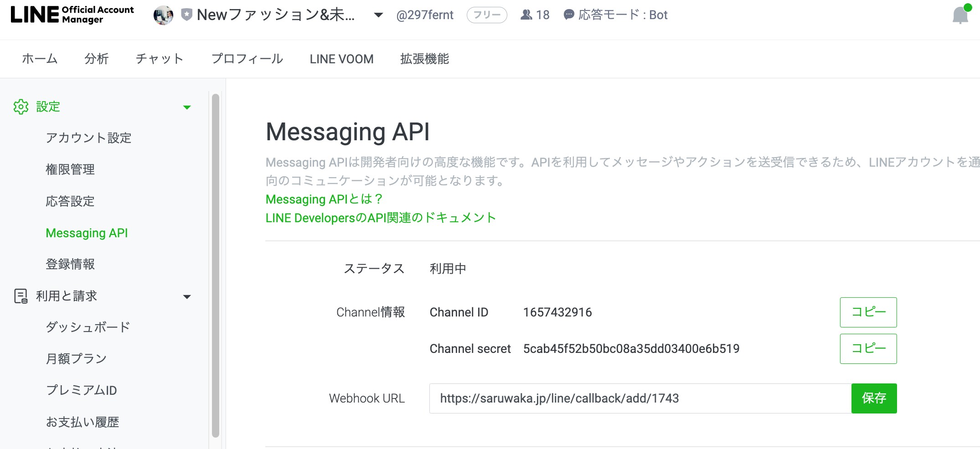Open the account switcher dropdown arrow

pos(378,15)
